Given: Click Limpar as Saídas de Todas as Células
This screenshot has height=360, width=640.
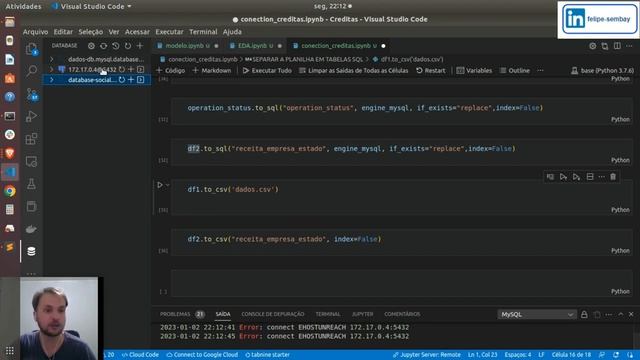Looking at the screenshot, I should 353,70.
